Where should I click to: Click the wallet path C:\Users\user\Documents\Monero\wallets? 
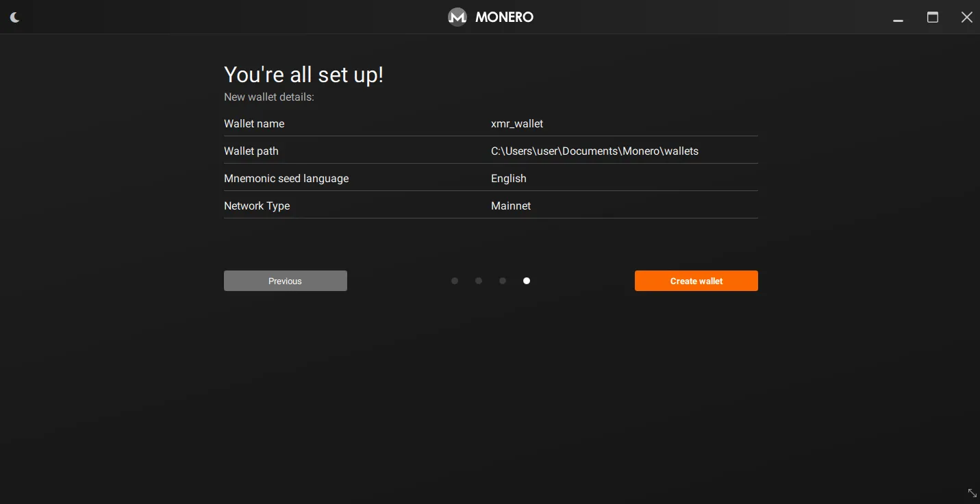tap(594, 151)
